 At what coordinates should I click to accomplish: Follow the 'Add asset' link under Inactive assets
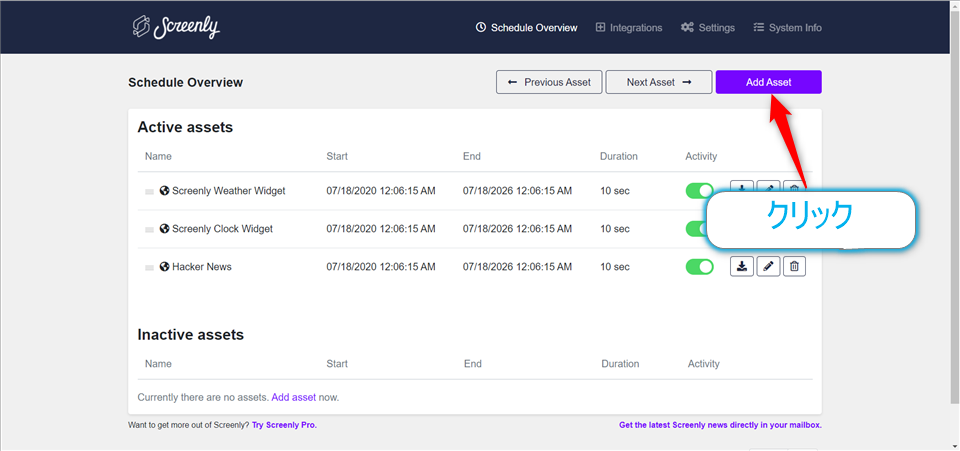(x=294, y=397)
